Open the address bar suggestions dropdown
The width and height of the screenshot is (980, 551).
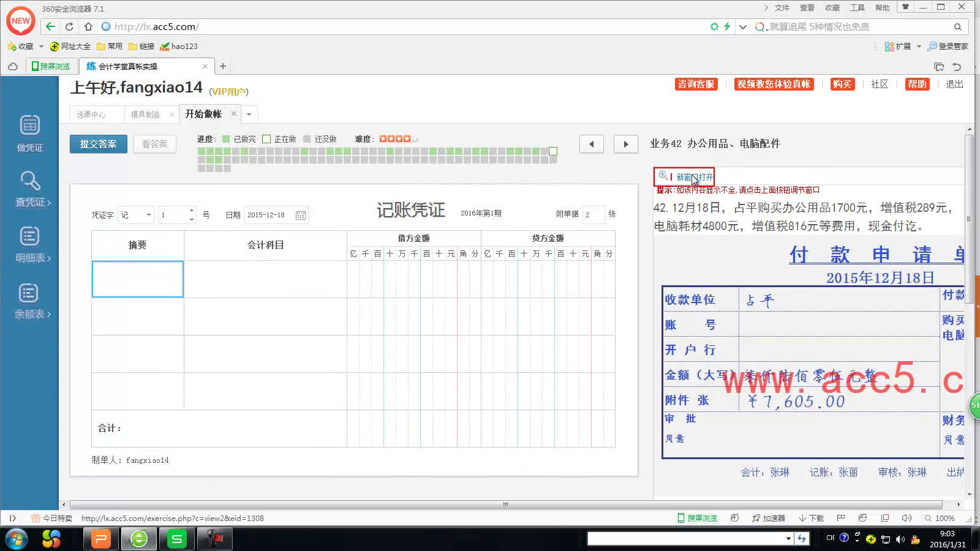(742, 26)
